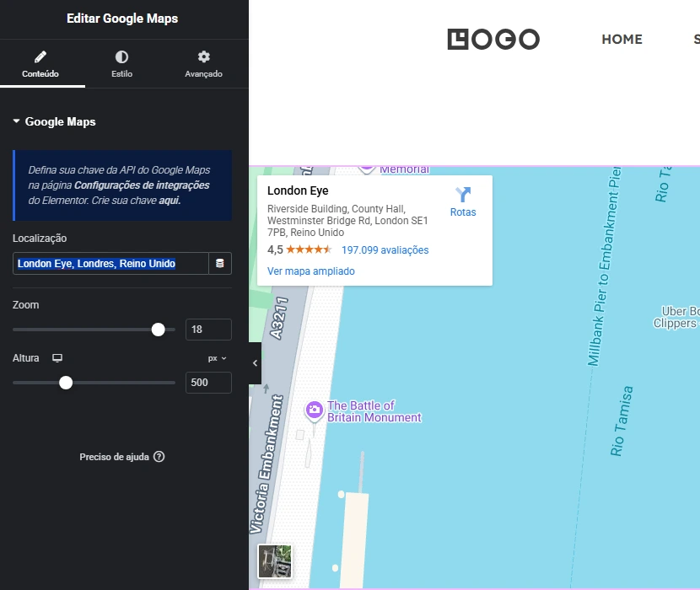Open the 'Ver mapa ampliado' link

310,271
